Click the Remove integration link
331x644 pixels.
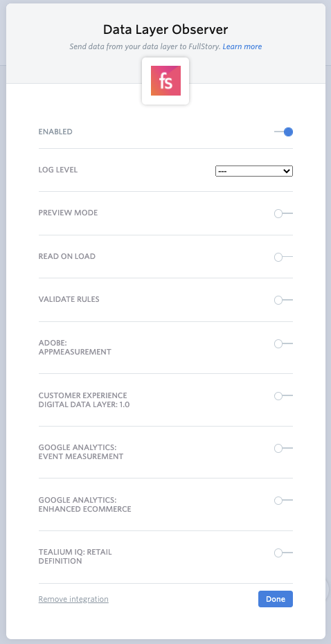click(73, 599)
